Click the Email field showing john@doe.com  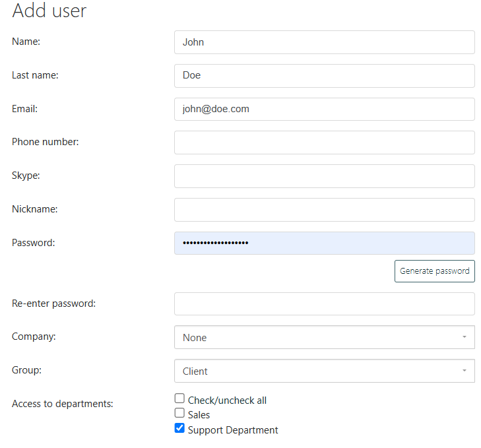click(324, 109)
